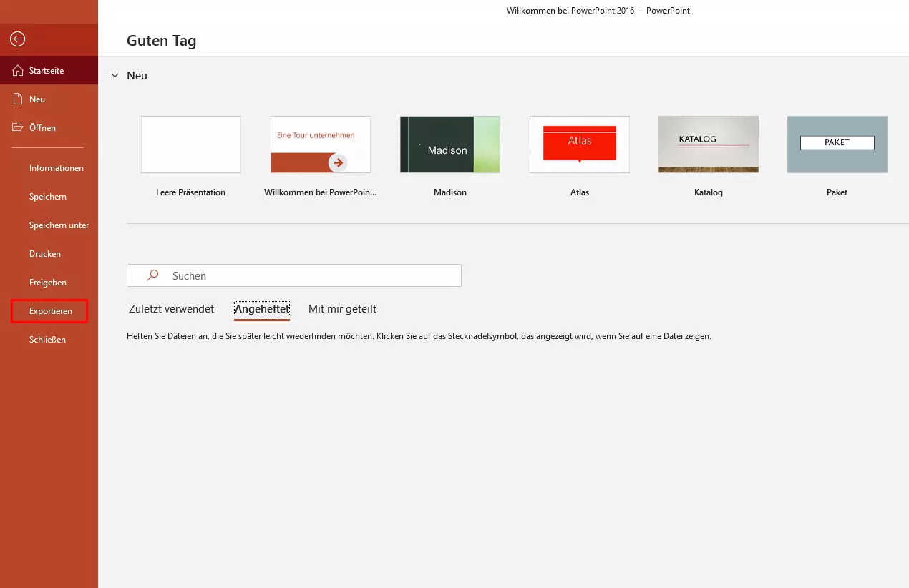909x588 pixels.
Task: Select Speichern in the sidebar
Action: pyautogui.click(x=49, y=197)
